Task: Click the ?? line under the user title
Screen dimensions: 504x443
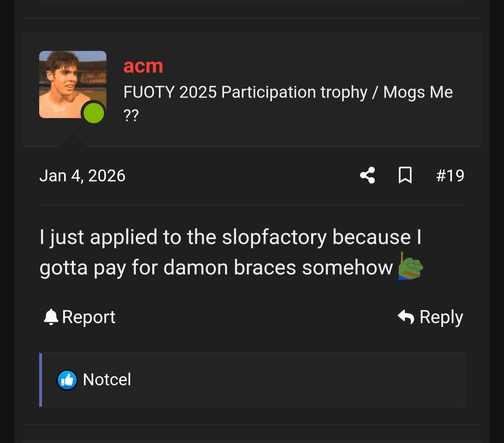Action: [x=131, y=115]
